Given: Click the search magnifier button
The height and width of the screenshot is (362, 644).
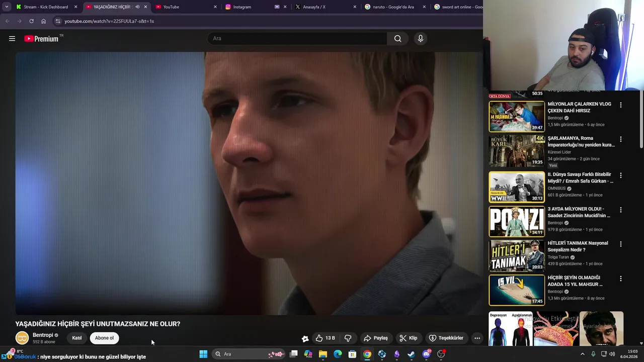Looking at the screenshot, I should tap(398, 39).
